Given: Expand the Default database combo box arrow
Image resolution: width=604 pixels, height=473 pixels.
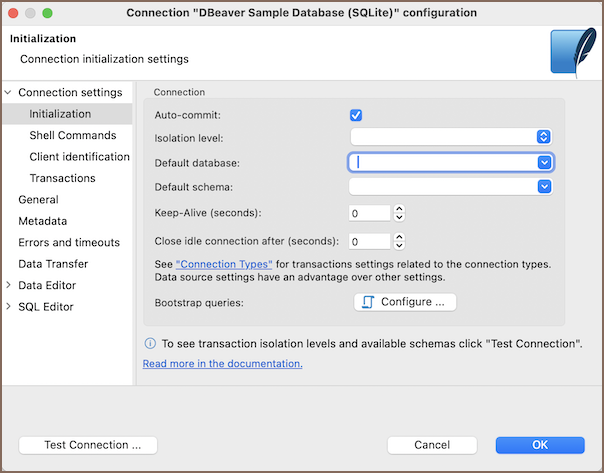Looking at the screenshot, I should [544, 162].
